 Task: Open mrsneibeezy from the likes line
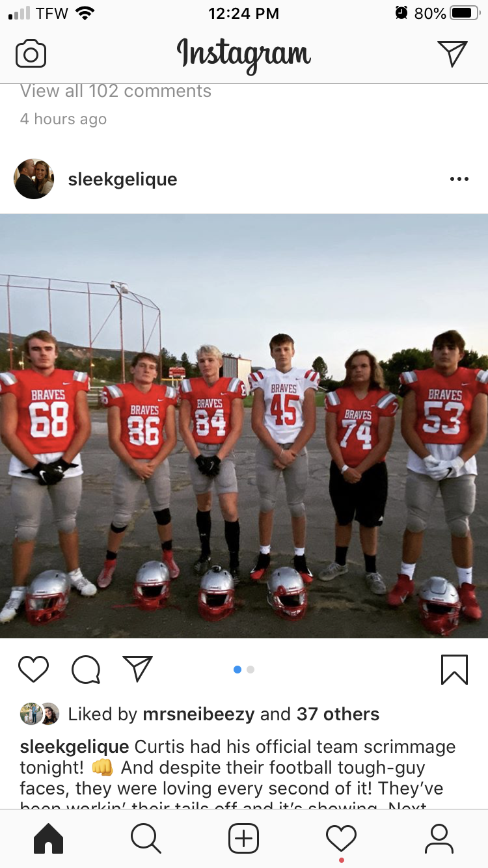(198, 714)
